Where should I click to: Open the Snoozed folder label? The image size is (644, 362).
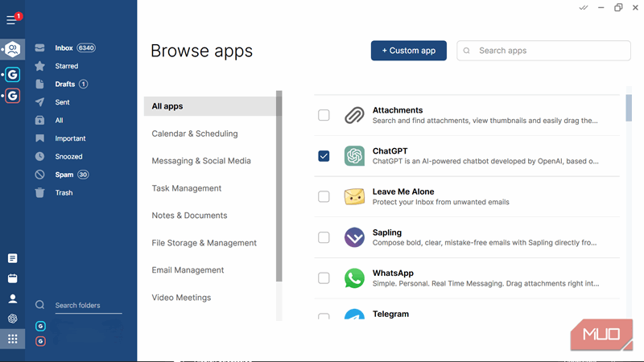coord(68,156)
